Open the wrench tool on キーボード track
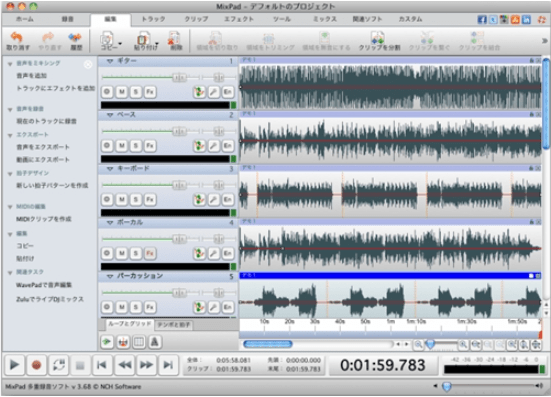 point(213,200)
